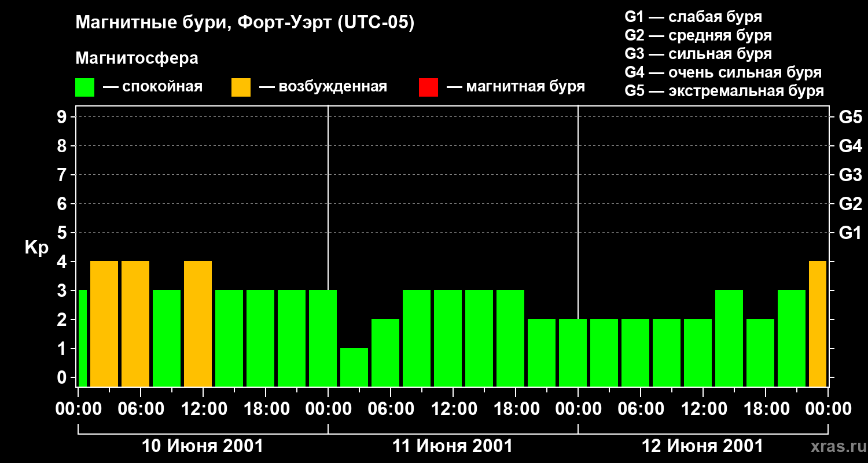Click the right-axis 'G3' label
Viewport: 868px width, 463px height.
tap(850, 175)
